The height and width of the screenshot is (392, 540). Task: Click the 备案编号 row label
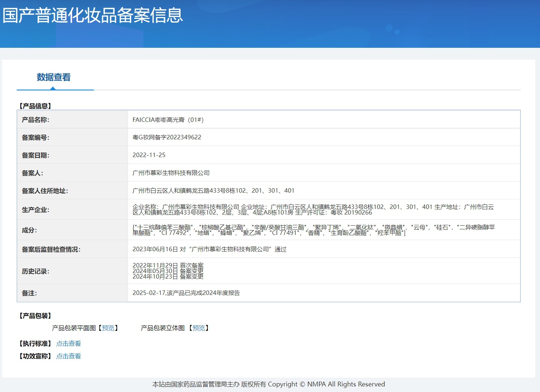[x=36, y=137]
